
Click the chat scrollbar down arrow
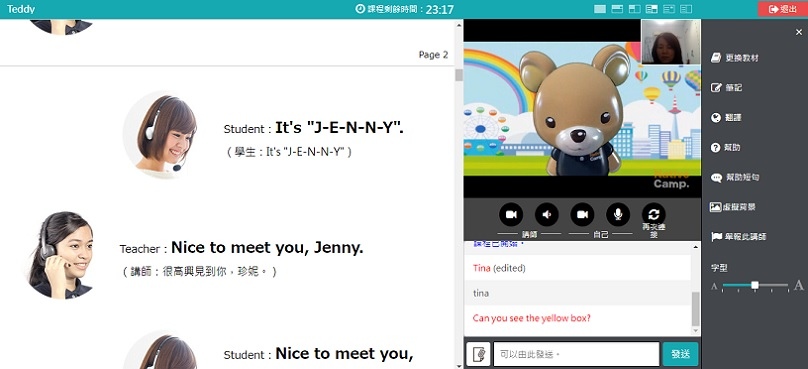pyautogui.click(x=696, y=331)
